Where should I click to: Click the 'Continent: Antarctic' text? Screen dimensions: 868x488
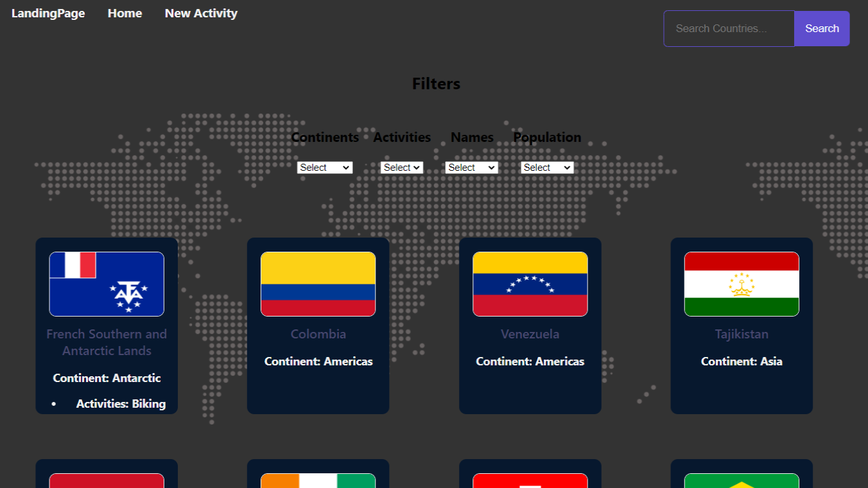(x=107, y=378)
